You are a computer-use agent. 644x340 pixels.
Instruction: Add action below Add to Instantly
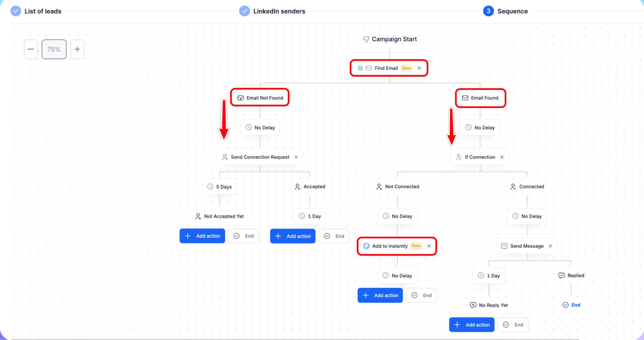tap(380, 295)
